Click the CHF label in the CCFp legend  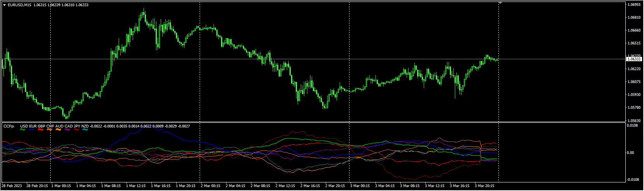pyautogui.click(x=50, y=126)
